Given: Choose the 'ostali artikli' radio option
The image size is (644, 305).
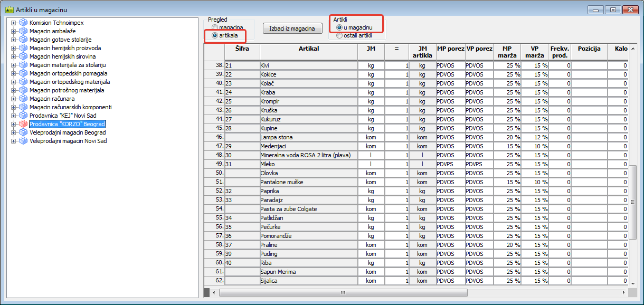Looking at the screenshot, I should pyautogui.click(x=339, y=35).
